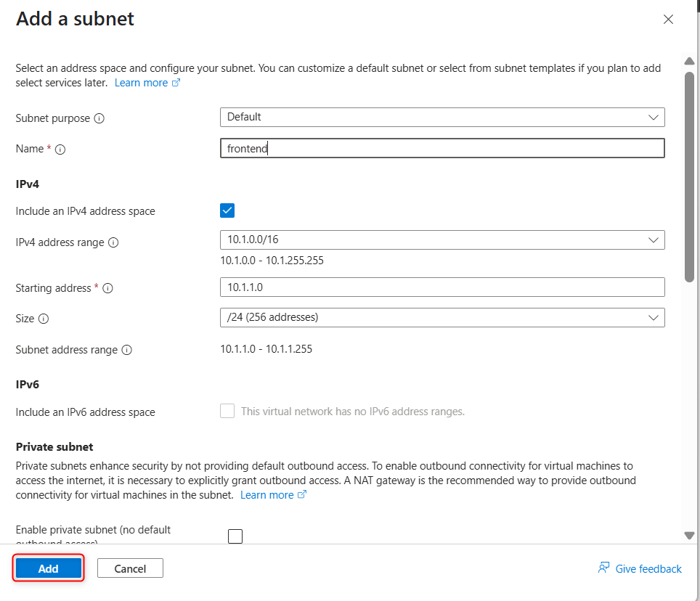Click the IPv4 address range info icon
This screenshot has width=700, height=601.
point(113,242)
